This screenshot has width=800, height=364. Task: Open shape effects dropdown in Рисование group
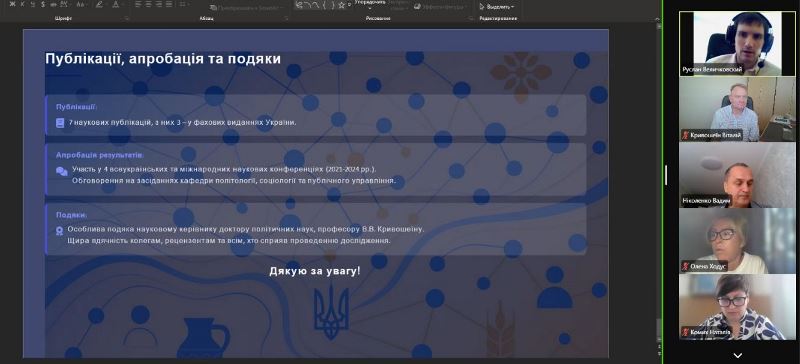point(440,7)
